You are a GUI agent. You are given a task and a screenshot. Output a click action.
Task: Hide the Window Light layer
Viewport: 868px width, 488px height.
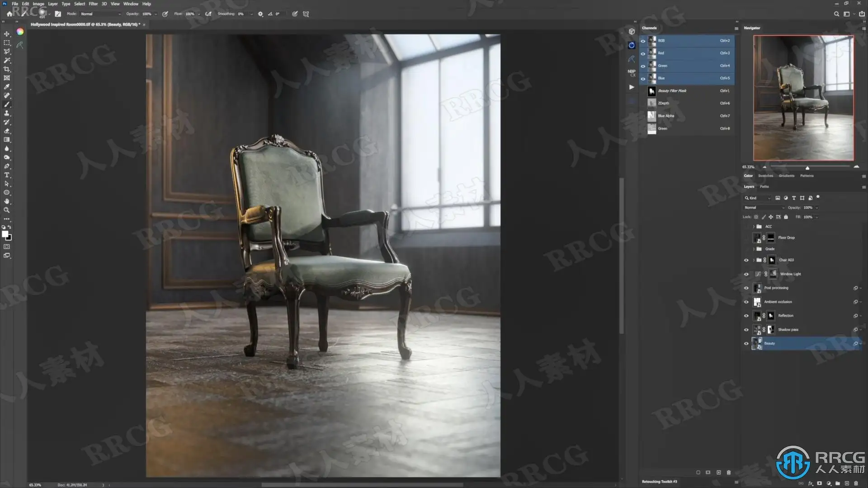[746, 274]
